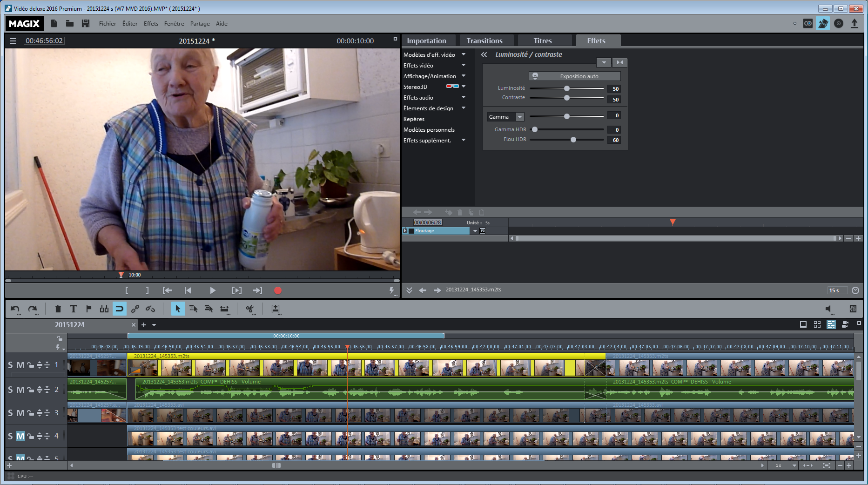
Task: Toggle Mute on track 1
Action: coord(20,365)
